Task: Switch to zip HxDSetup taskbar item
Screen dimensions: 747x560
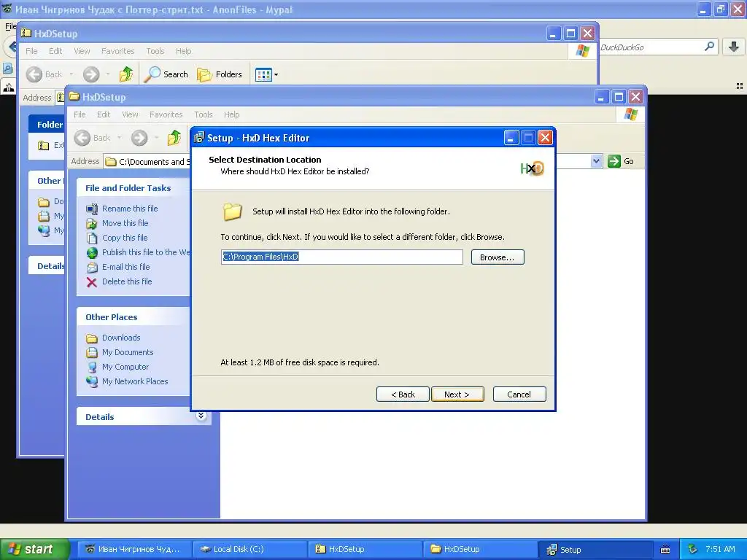Action: pyautogui.click(x=365, y=549)
